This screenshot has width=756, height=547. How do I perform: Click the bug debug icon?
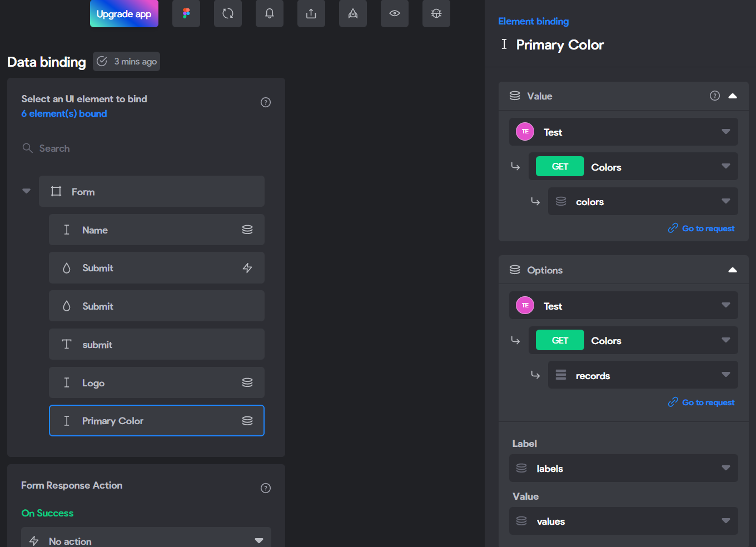(436, 13)
